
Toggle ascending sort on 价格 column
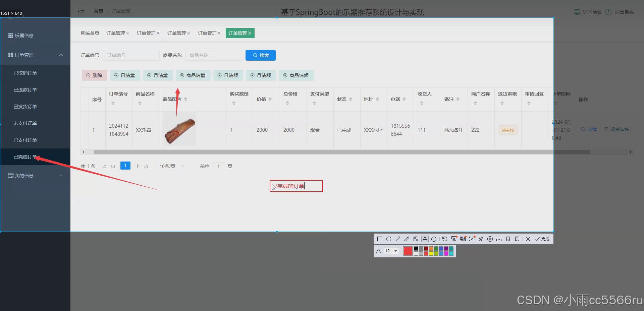[x=269, y=97]
